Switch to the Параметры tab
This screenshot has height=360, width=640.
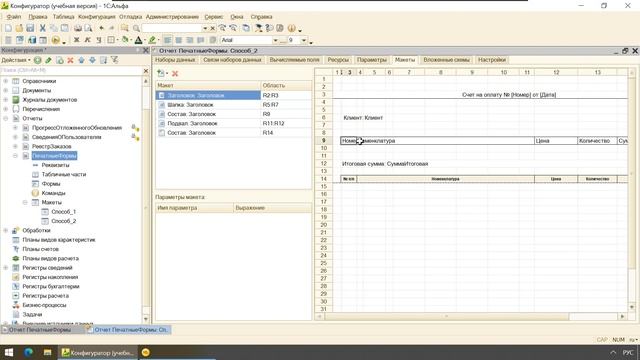[371, 60]
